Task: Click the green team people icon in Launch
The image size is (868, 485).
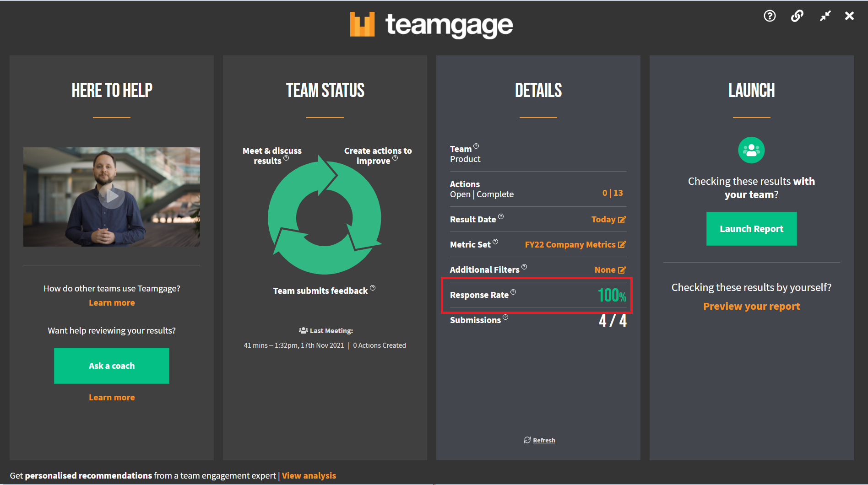Action: (x=751, y=150)
